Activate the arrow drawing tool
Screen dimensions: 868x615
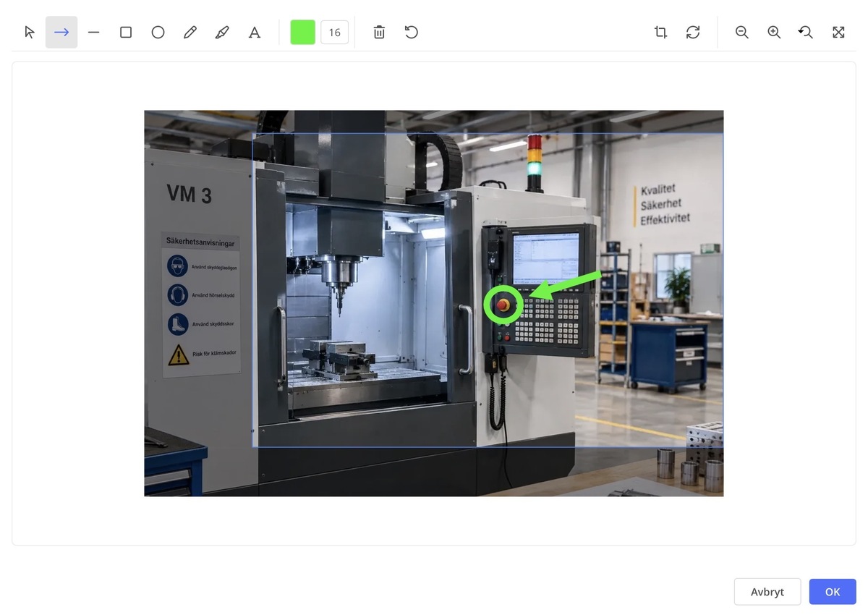[x=61, y=32]
